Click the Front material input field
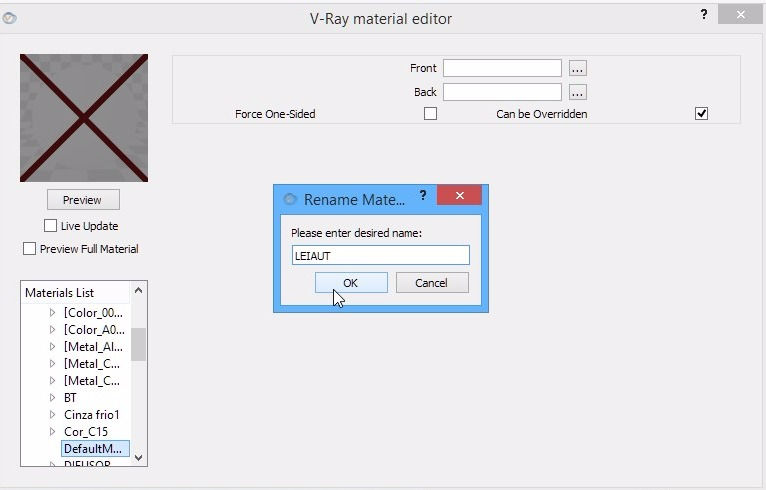 click(x=502, y=68)
